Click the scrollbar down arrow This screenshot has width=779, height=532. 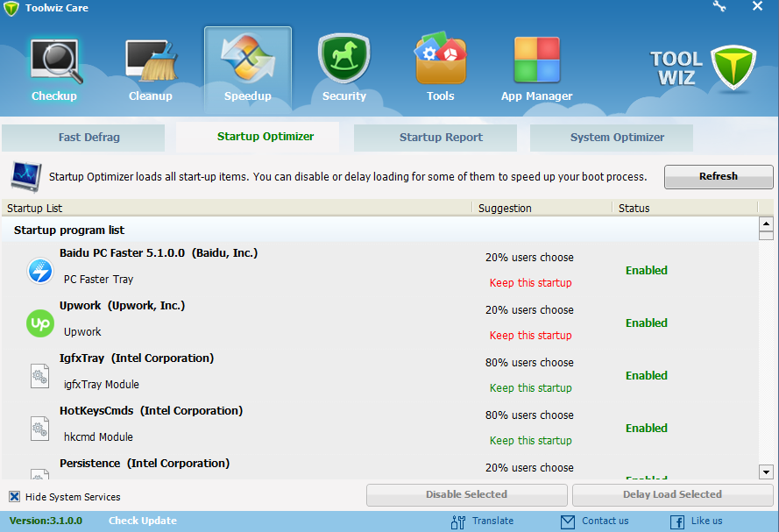[x=766, y=472]
